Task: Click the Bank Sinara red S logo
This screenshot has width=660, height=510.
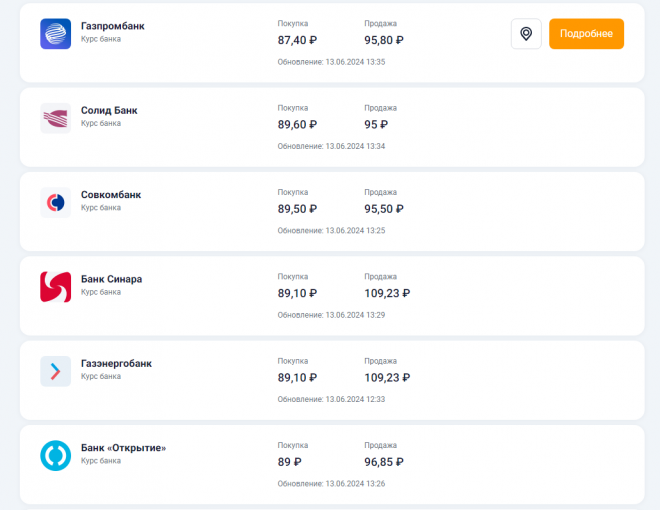Action: click(56, 287)
